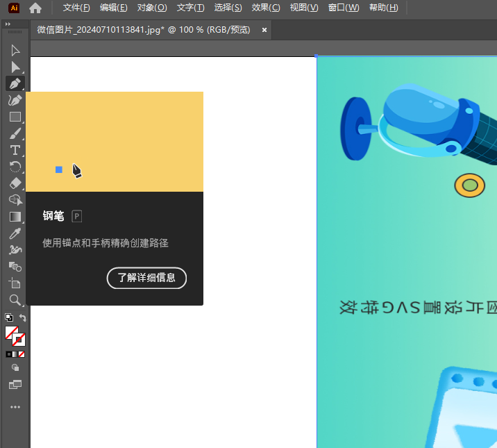The height and width of the screenshot is (448, 497).
Task: Expand the collapsed toolbar with double arrows
Action: 8,24
